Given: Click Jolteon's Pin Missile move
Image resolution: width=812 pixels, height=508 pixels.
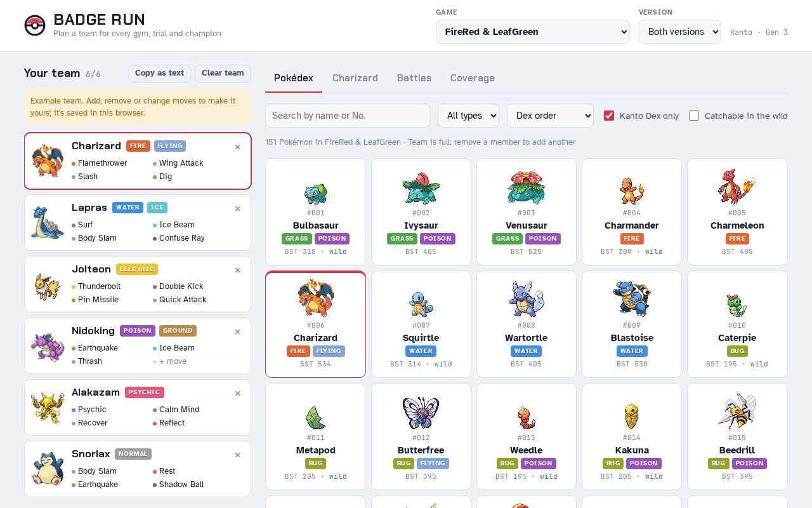Looking at the screenshot, I should click(95, 300).
